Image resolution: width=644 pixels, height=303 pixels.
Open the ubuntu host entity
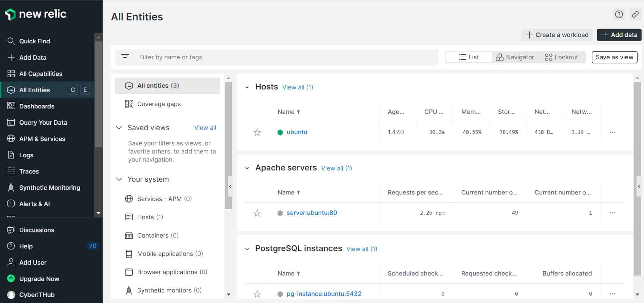297,132
